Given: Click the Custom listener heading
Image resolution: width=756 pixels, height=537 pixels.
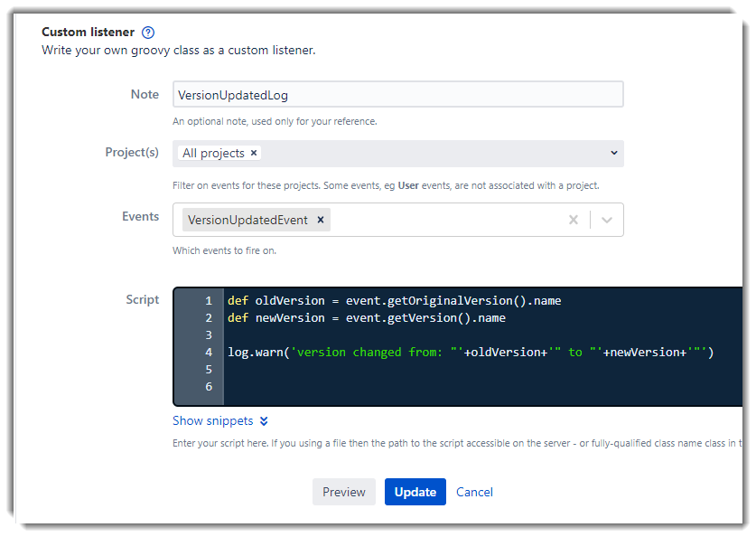Looking at the screenshot, I should point(88,32).
